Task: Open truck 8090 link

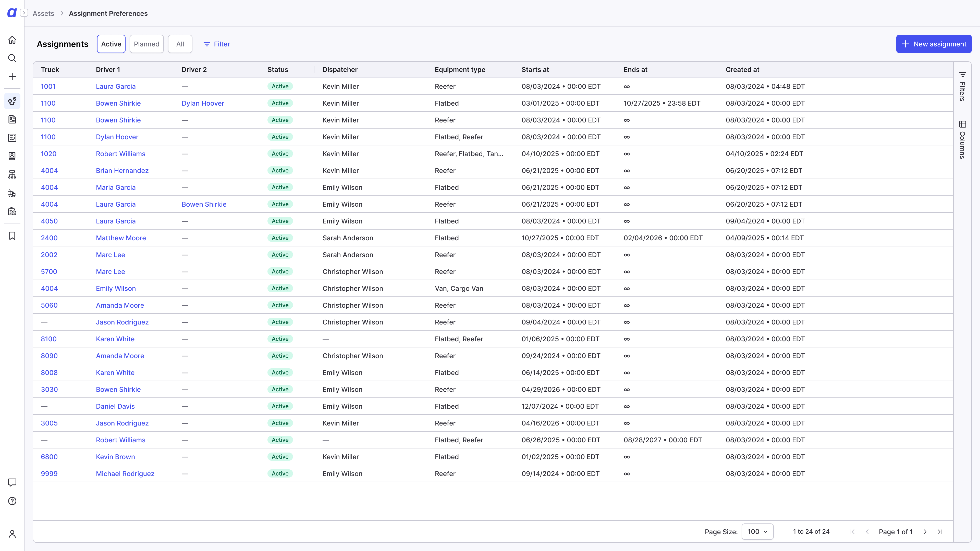Action: pos(49,356)
